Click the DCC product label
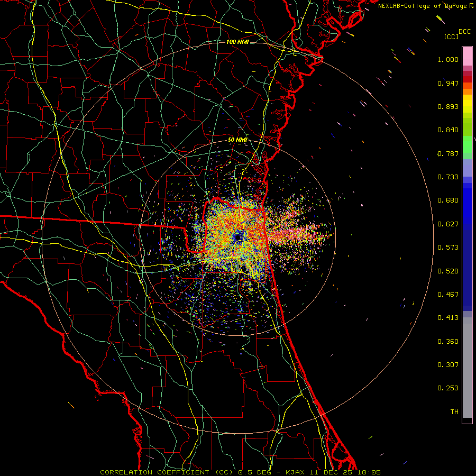Image resolution: width=476 pixels, height=476 pixels. point(464,32)
